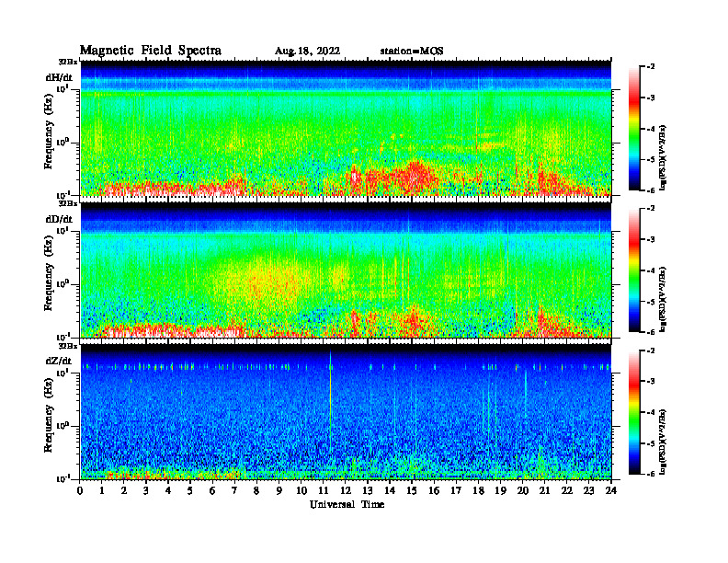Click time axis tick label "6"

[x=212, y=491]
